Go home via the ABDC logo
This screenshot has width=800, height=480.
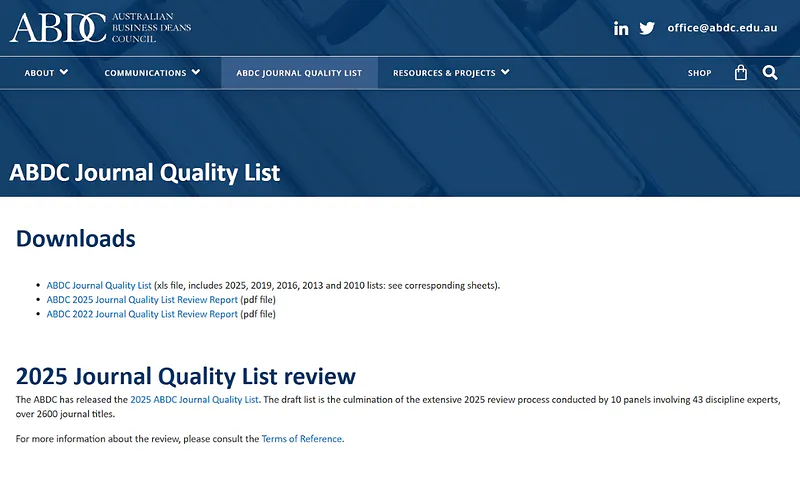[101, 28]
